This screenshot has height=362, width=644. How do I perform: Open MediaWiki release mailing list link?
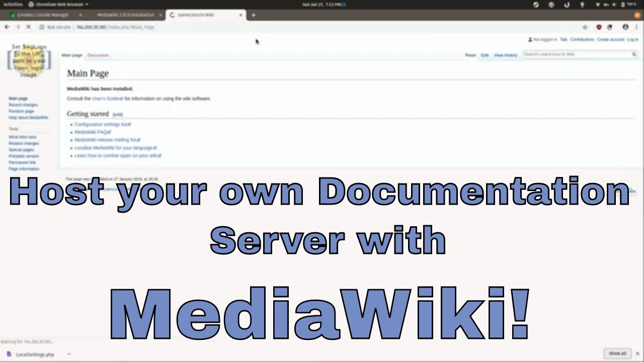107,140
